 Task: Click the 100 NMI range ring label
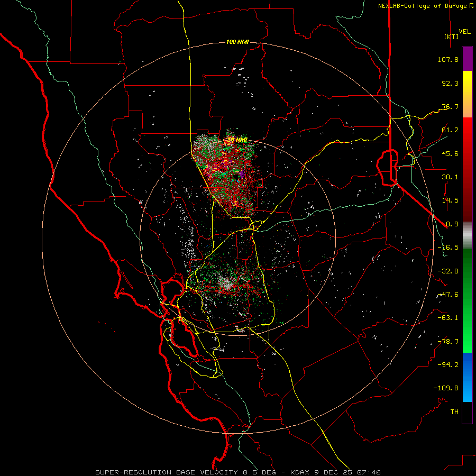point(237,42)
